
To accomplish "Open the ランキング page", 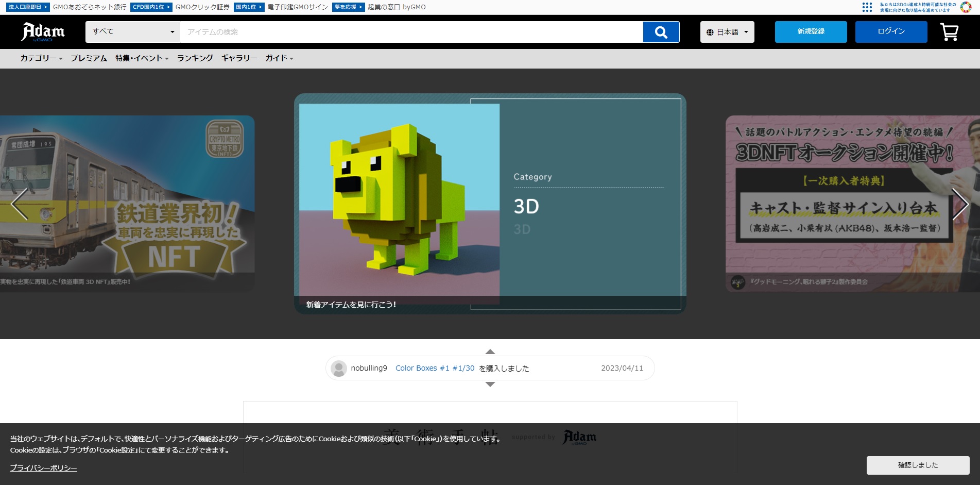I will (x=195, y=58).
